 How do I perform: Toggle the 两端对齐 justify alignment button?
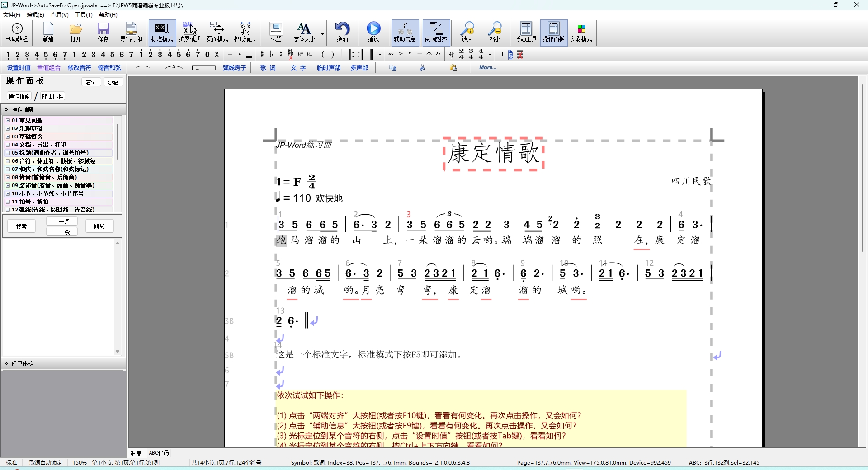pyautogui.click(x=436, y=33)
